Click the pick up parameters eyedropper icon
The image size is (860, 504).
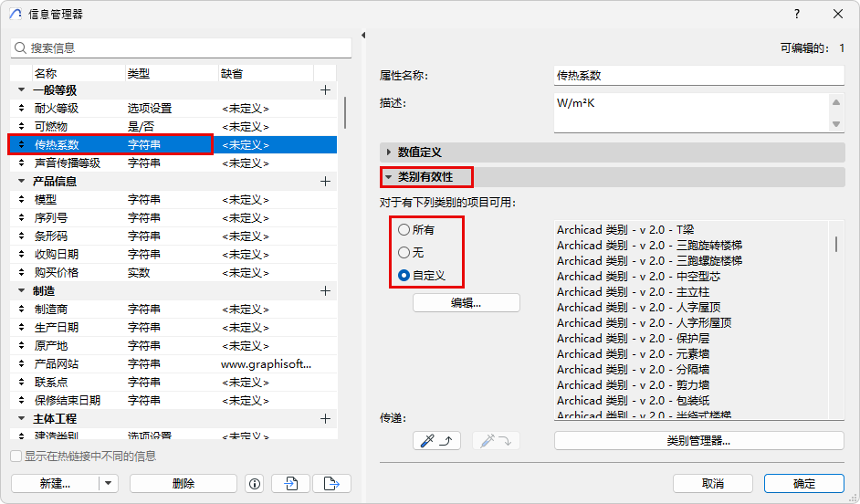(436, 440)
